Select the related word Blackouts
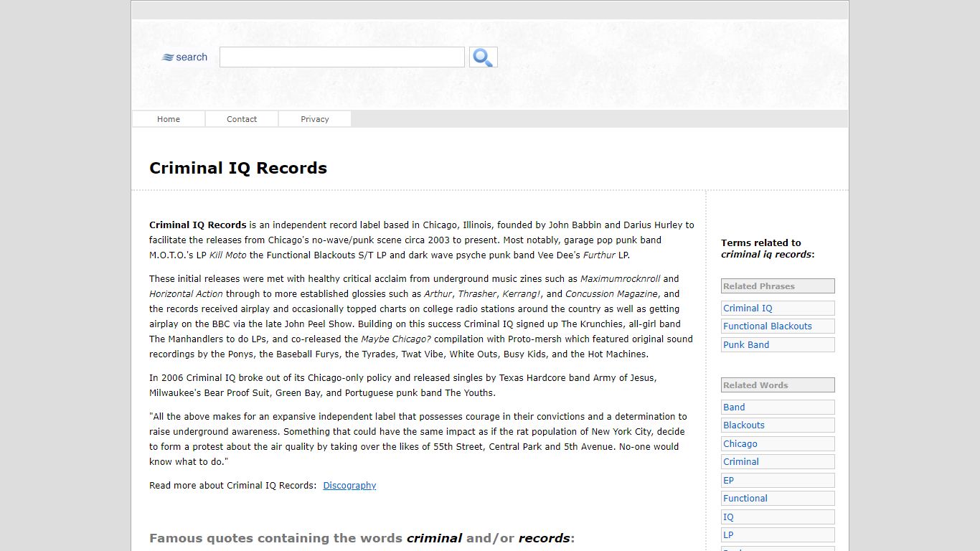 [778, 425]
